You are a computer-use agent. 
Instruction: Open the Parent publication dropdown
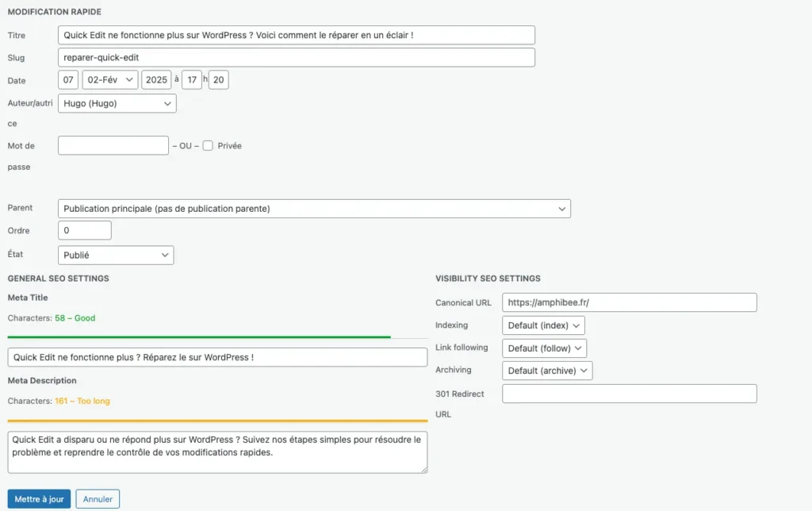(x=314, y=209)
